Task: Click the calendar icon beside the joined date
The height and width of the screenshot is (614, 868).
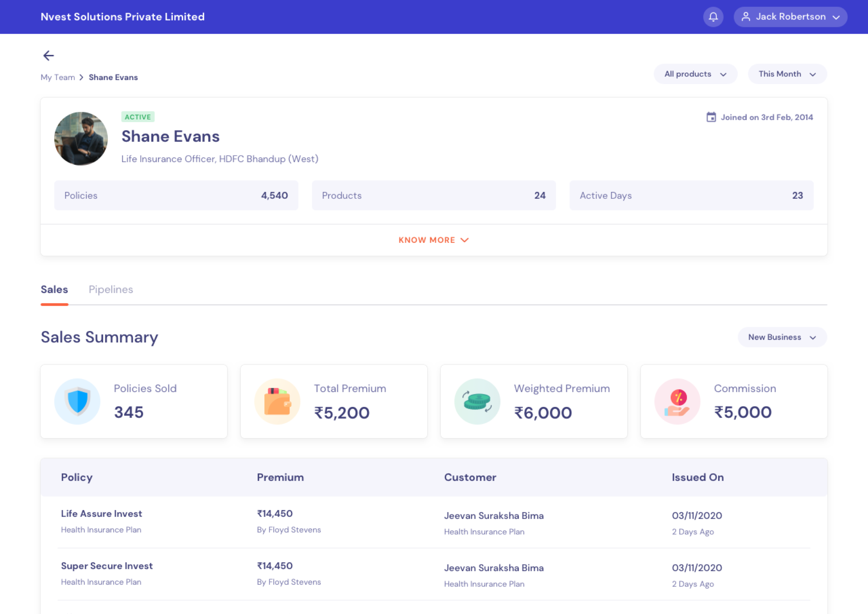Action: click(711, 117)
